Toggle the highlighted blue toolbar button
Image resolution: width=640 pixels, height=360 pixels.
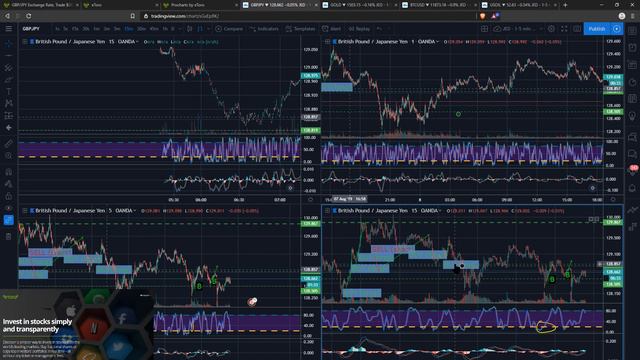[9, 220]
